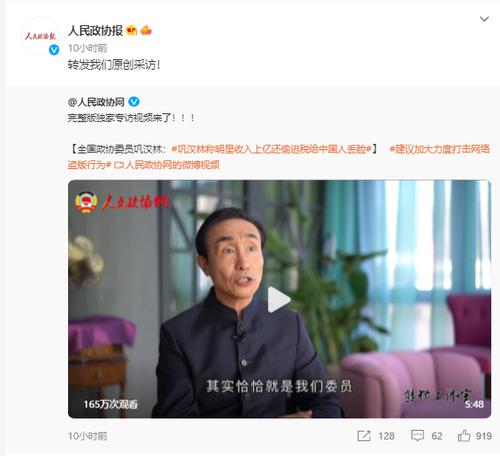Open the @人民政协网 original poster link

[96, 102]
